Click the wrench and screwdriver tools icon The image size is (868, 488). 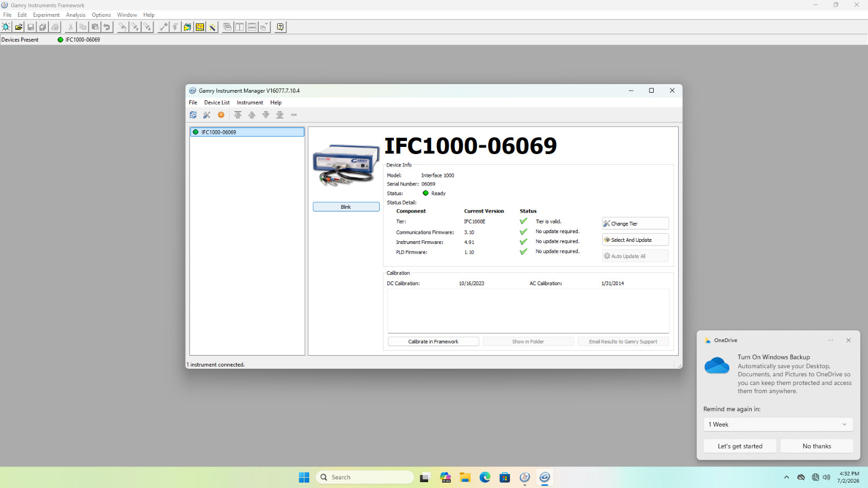click(x=207, y=115)
